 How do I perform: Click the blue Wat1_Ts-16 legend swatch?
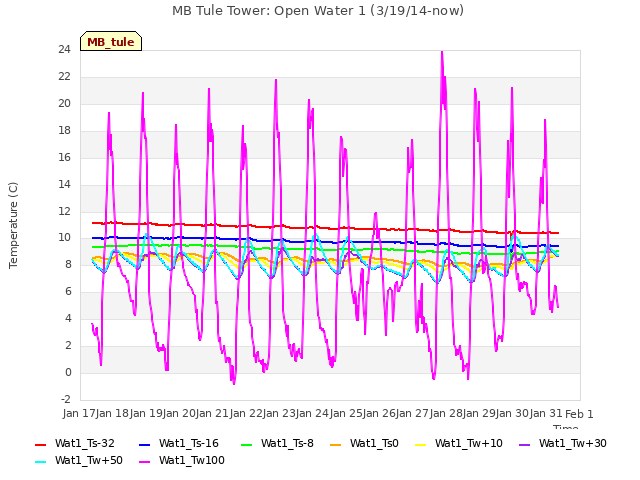point(144,444)
